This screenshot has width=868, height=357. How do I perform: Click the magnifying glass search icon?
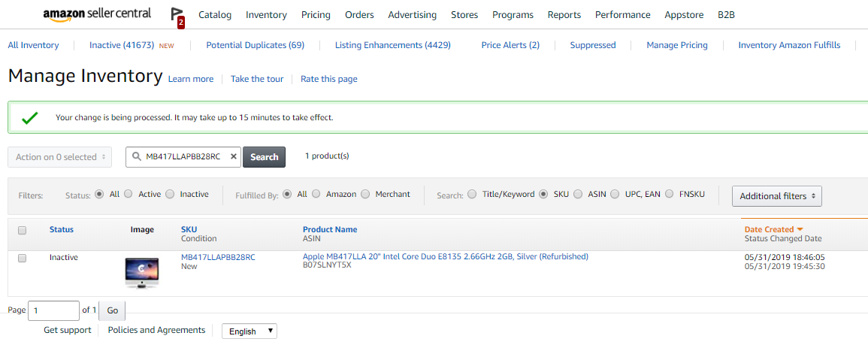(136, 156)
